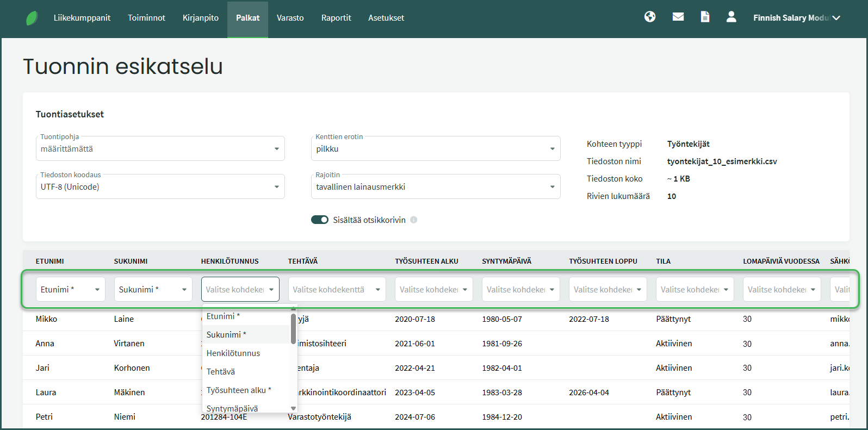
Task: Open the globe language icon
Action: (650, 17)
